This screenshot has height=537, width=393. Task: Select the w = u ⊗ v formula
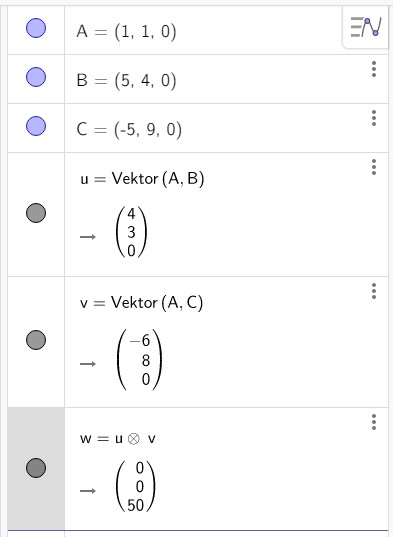click(x=118, y=438)
